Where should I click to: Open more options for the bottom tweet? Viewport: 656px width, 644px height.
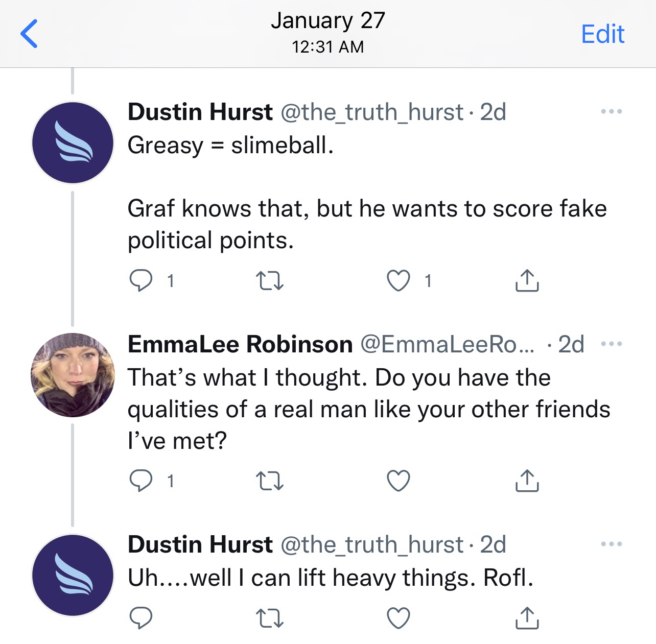pyautogui.click(x=612, y=543)
